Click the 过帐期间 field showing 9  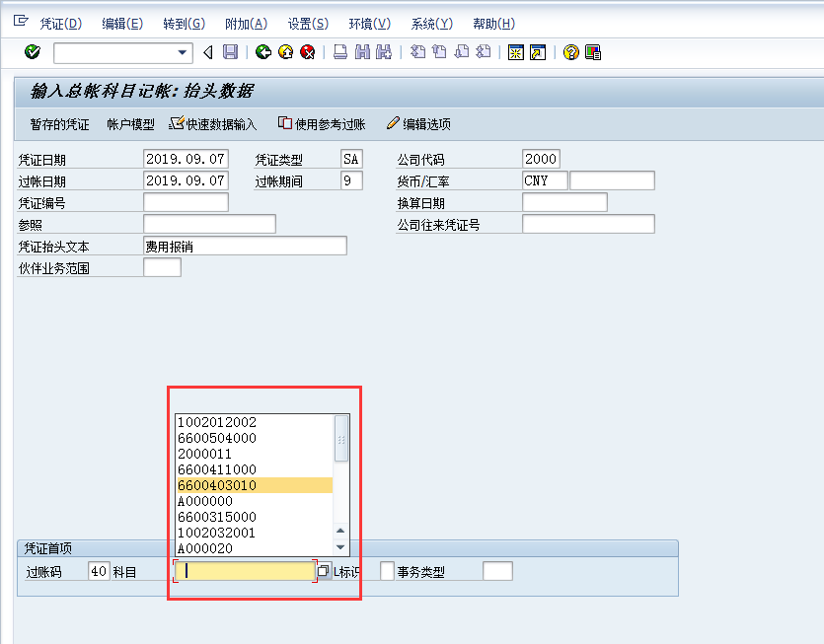point(351,180)
